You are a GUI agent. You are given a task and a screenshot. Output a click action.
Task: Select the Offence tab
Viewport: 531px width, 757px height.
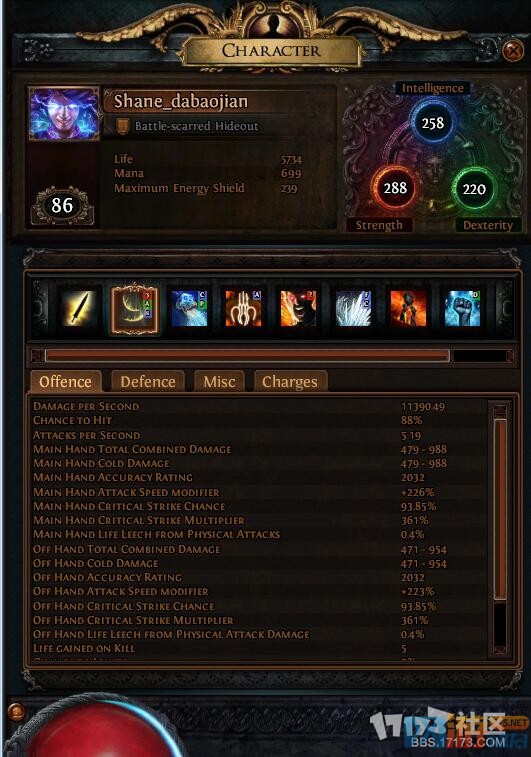(x=66, y=382)
